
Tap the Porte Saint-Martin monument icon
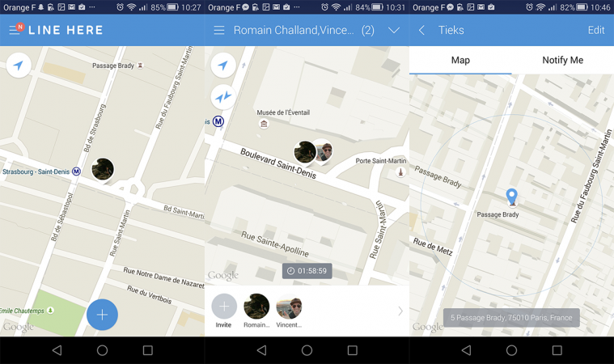click(400, 171)
